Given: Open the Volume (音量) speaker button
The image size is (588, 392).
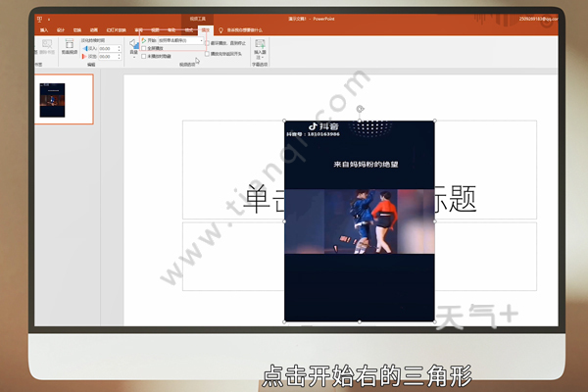Looking at the screenshot, I should (x=134, y=43).
